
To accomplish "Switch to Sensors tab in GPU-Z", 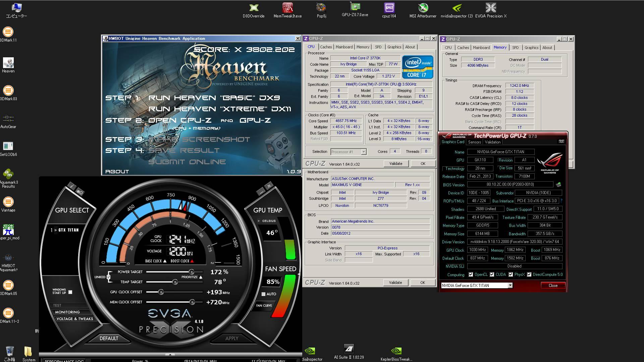I will pyautogui.click(x=475, y=142).
